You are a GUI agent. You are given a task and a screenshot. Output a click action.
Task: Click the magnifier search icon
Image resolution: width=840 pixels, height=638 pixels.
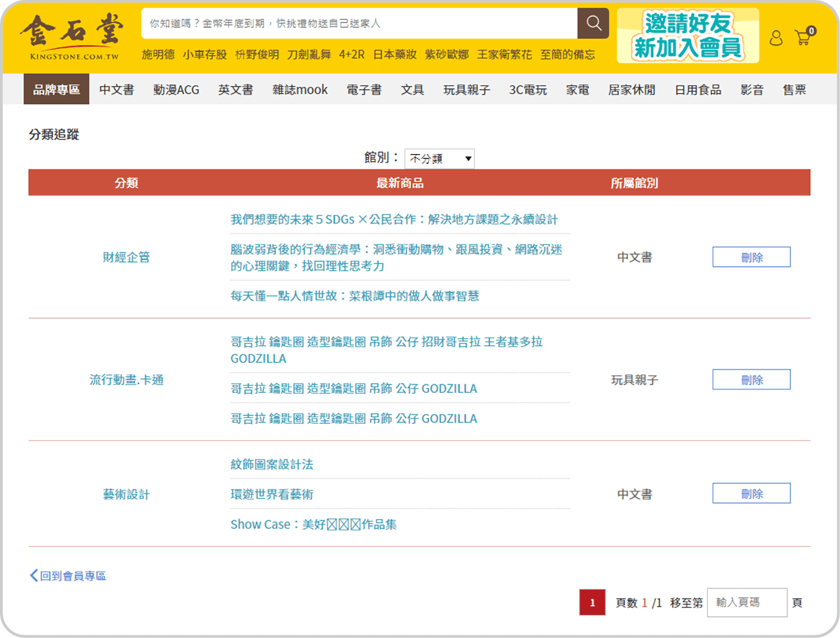pos(593,24)
